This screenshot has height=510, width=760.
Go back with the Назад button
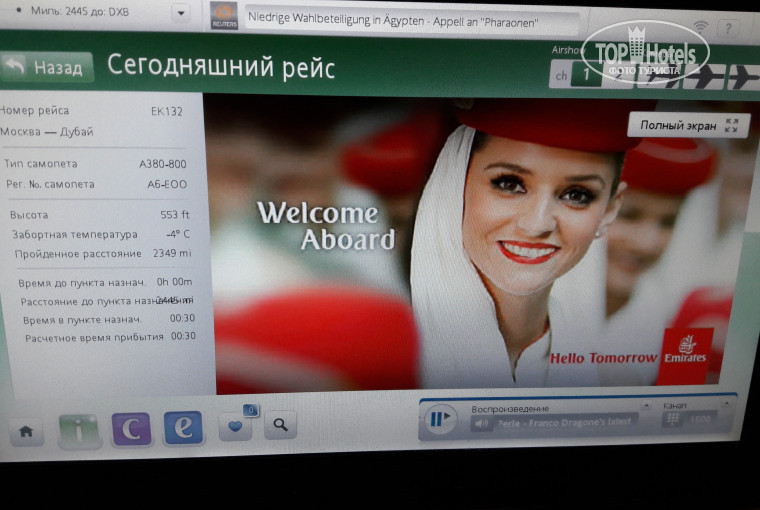tap(47, 67)
